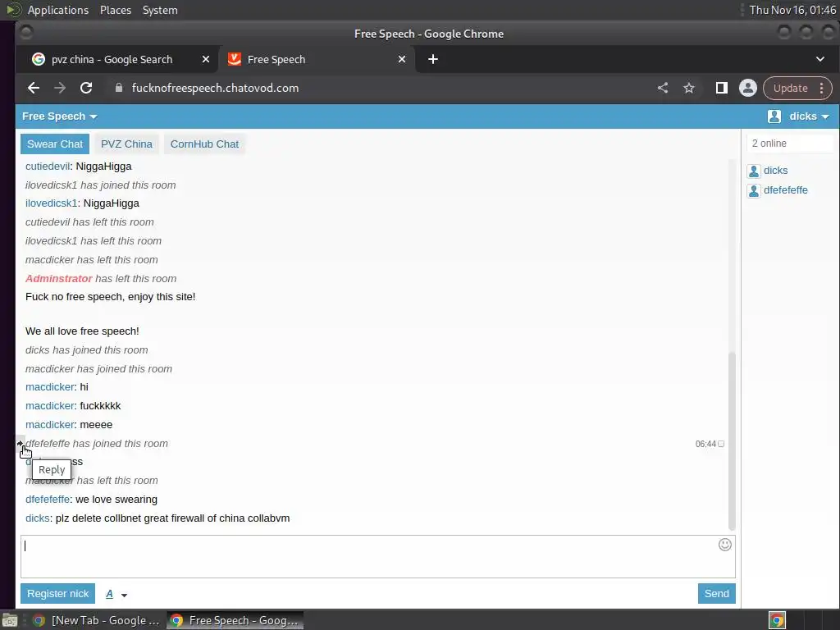Switch to Free Speech taskbar window
This screenshot has width=840, height=630.
click(x=235, y=620)
